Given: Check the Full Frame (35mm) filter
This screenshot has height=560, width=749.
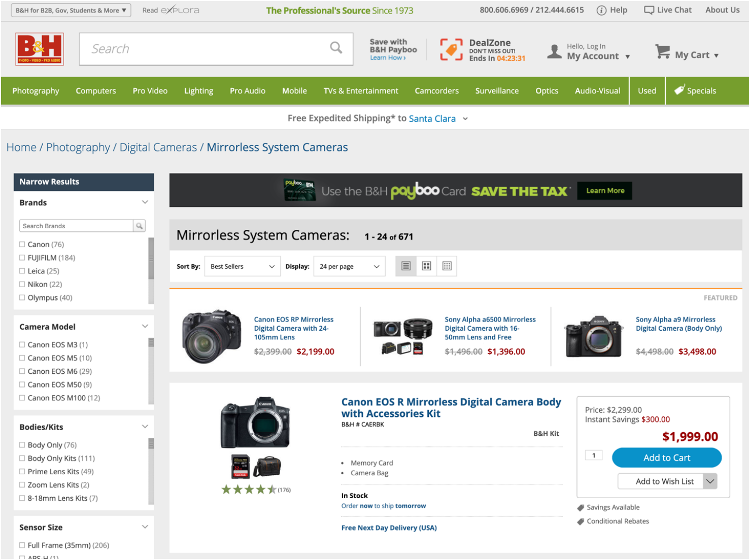Looking at the screenshot, I should pyautogui.click(x=22, y=545).
